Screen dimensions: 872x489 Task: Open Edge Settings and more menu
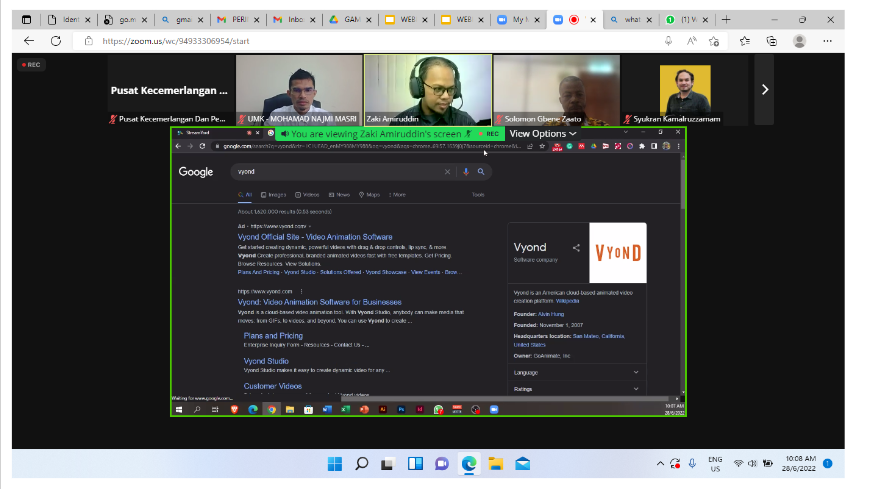828,41
